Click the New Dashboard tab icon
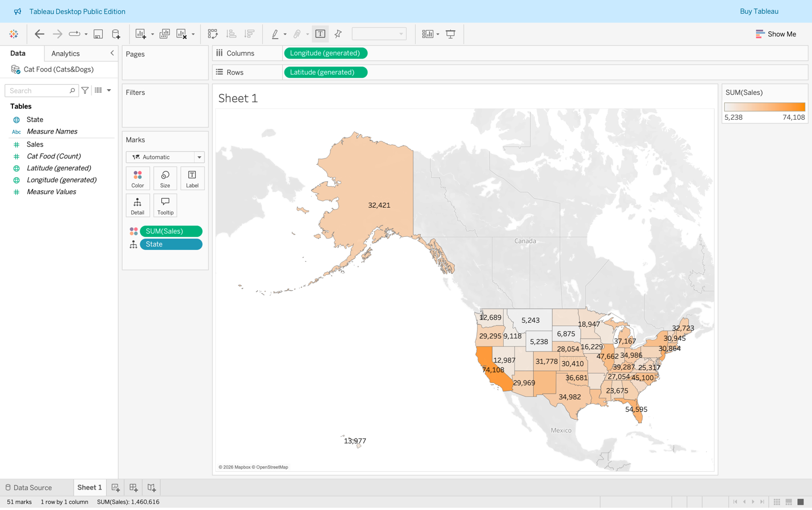This screenshot has height=510, width=812. point(133,488)
